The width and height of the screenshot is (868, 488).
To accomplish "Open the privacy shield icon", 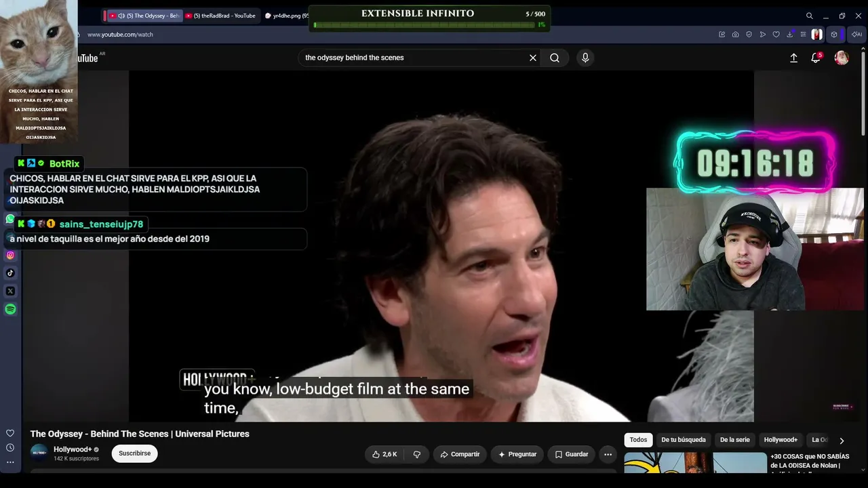I will click(749, 35).
